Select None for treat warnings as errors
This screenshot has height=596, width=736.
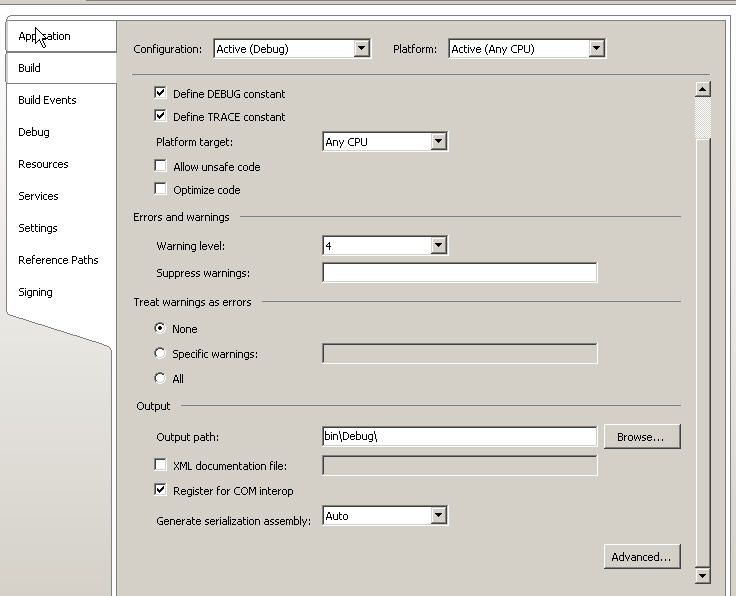[x=160, y=328]
